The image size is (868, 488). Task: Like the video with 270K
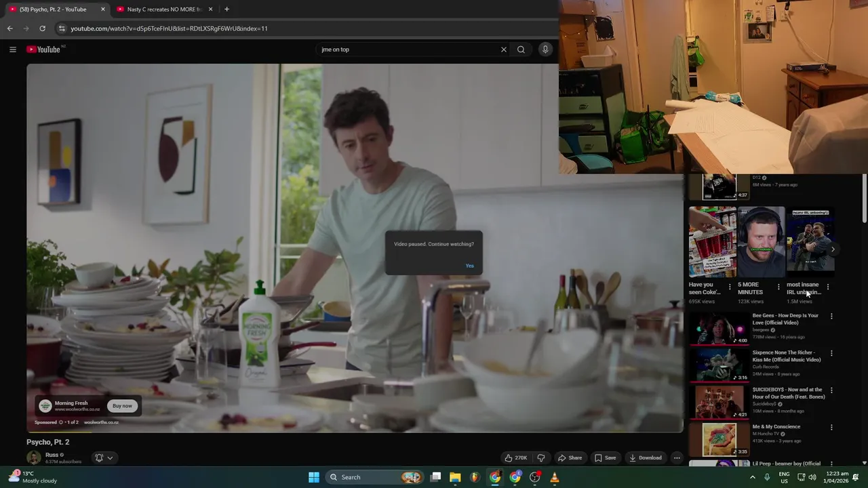[x=515, y=457]
